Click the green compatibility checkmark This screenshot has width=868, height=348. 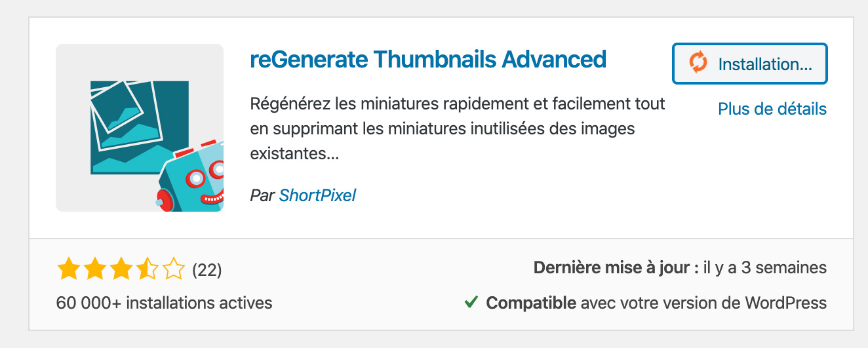point(471,303)
